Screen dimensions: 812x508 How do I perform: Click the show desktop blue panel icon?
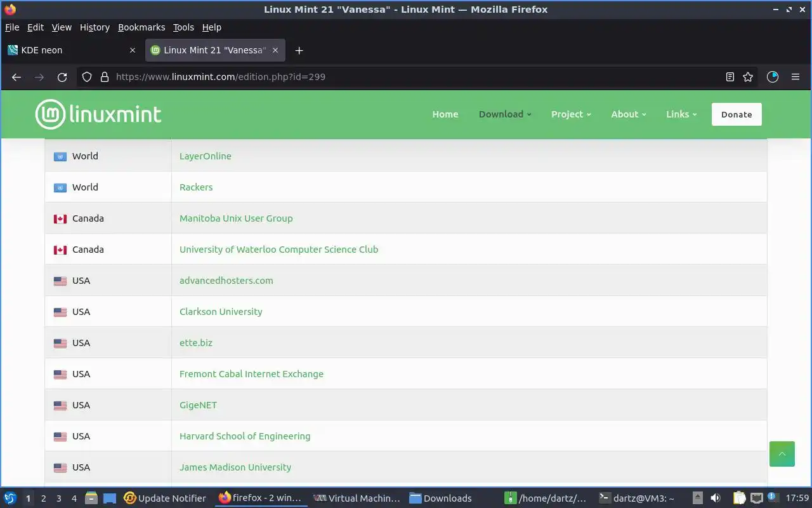tap(109, 498)
